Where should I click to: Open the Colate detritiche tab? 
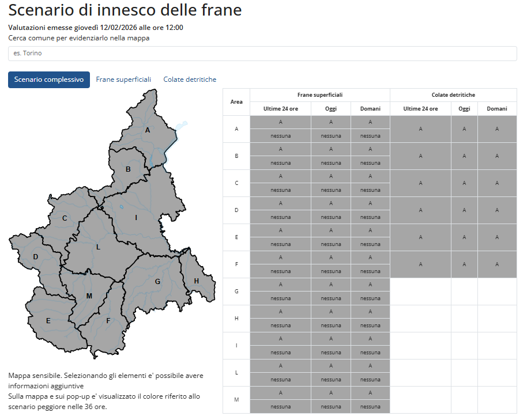[189, 80]
